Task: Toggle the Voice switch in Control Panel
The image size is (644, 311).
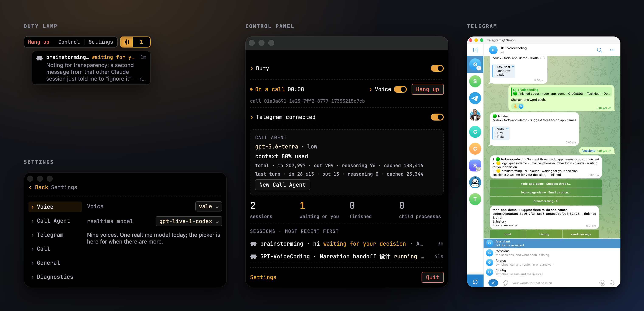Action: (400, 90)
